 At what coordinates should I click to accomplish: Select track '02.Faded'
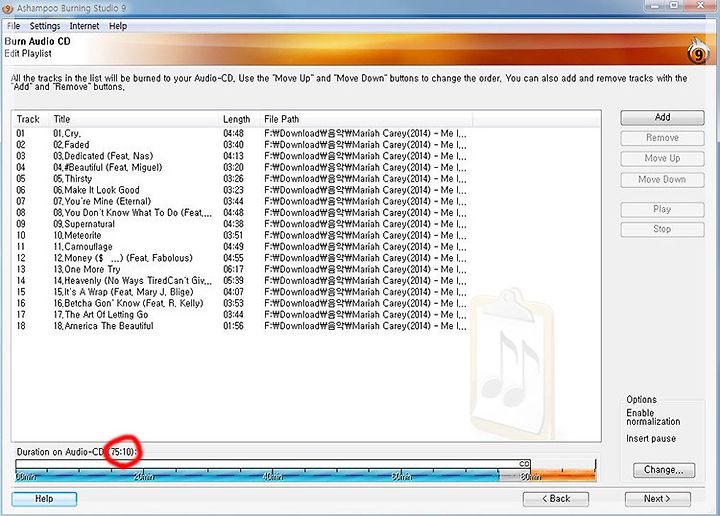coord(71,145)
